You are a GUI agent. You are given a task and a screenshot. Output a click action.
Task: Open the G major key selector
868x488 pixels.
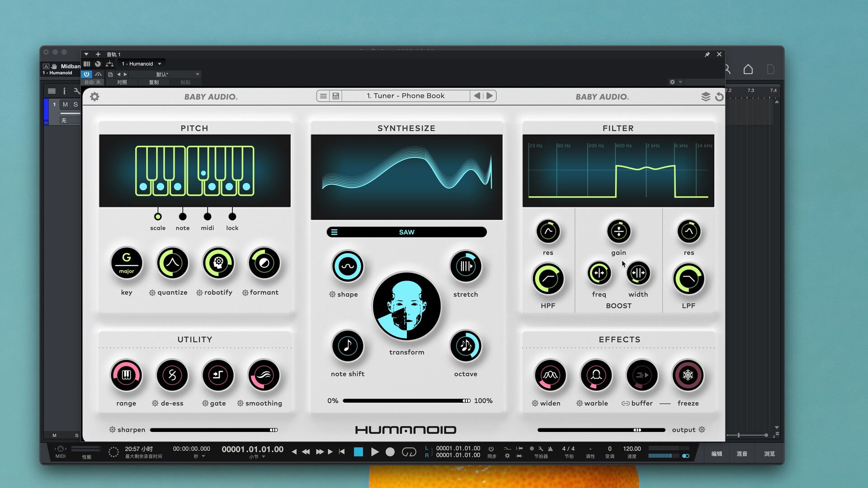[127, 263]
